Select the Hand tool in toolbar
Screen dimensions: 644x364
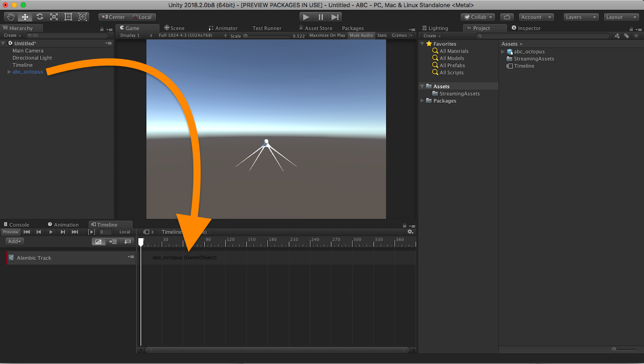click(11, 17)
